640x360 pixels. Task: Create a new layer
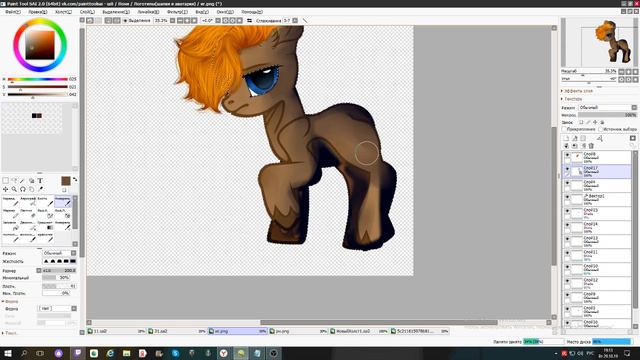point(566,138)
